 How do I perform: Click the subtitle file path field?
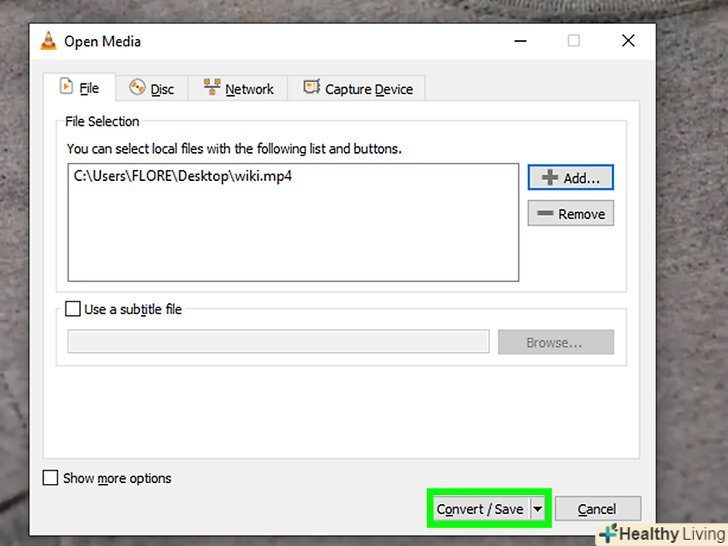278,342
